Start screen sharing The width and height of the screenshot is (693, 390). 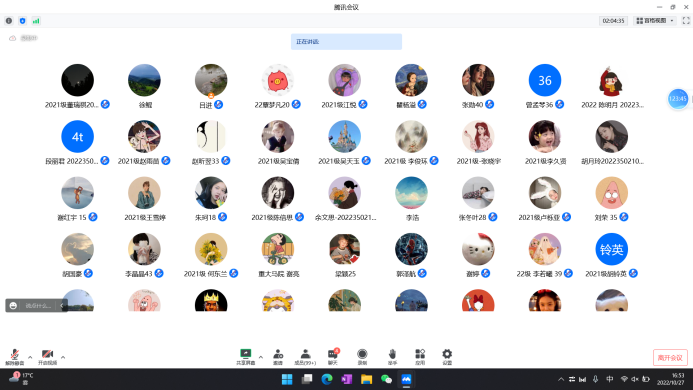(x=245, y=356)
